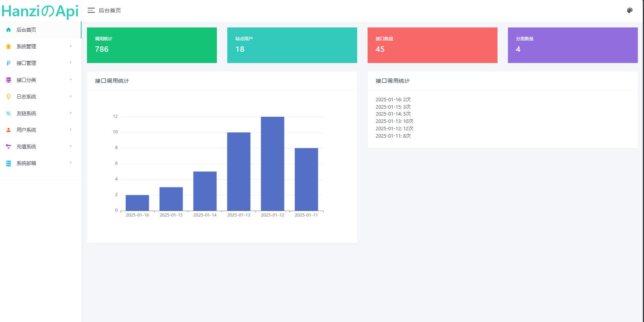Click the list entry 2025-01-14: 5次
Viewport: 644px width, 322px height.
[393, 114]
